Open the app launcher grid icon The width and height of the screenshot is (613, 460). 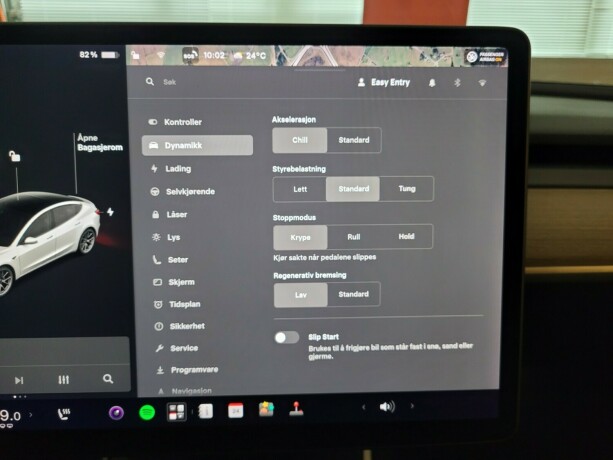[x=176, y=412]
